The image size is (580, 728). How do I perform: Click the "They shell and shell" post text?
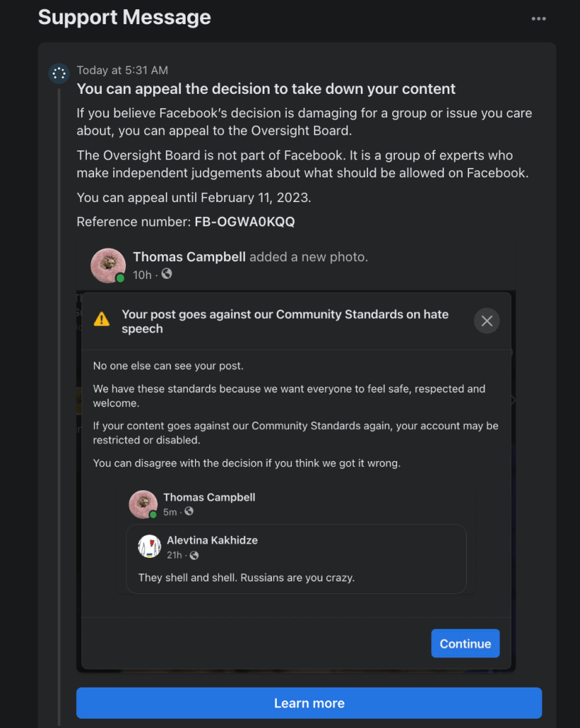click(246, 577)
